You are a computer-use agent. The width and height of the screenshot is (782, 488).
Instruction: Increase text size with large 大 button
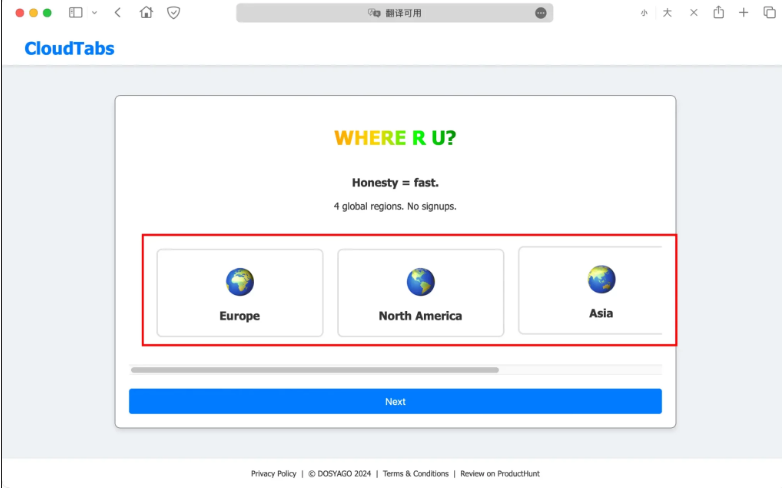point(667,13)
